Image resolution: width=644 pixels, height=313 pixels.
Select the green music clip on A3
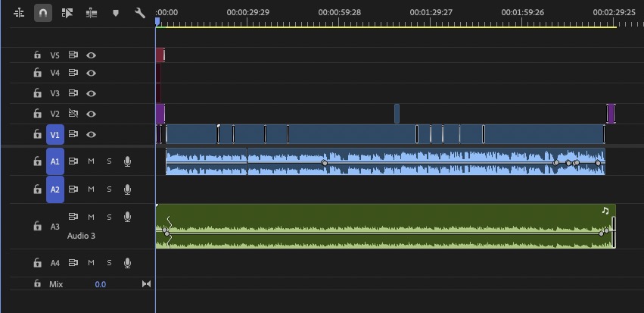(x=385, y=226)
